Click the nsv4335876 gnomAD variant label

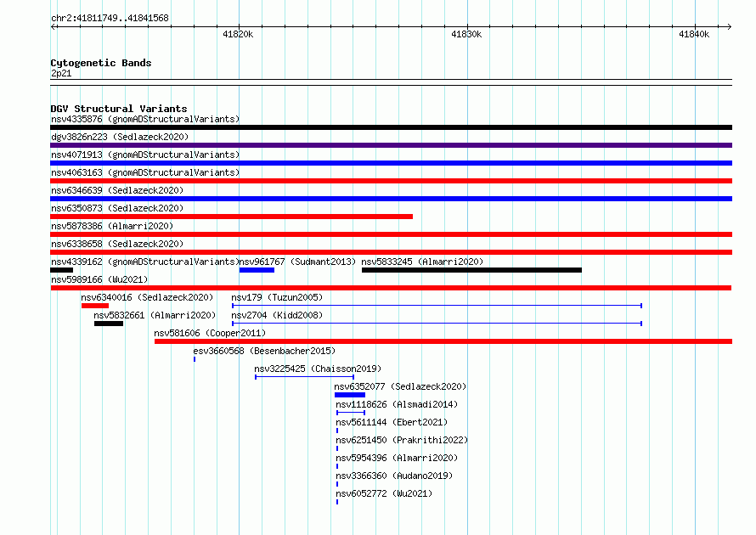click(x=145, y=119)
